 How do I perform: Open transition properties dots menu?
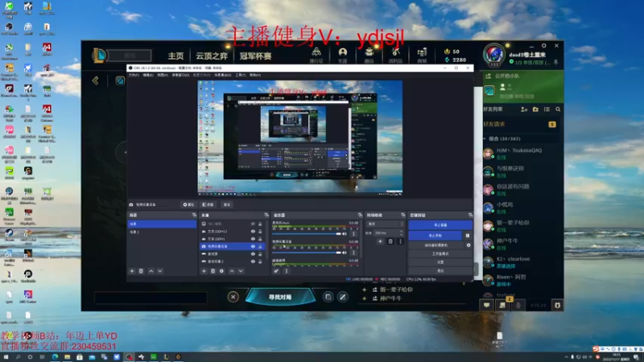click(x=400, y=241)
